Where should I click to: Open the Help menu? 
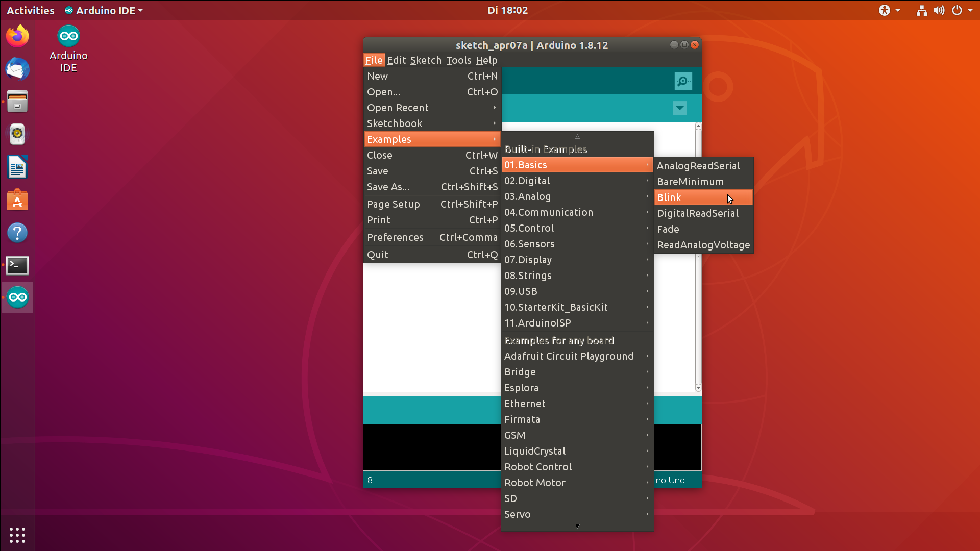[486, 60]
